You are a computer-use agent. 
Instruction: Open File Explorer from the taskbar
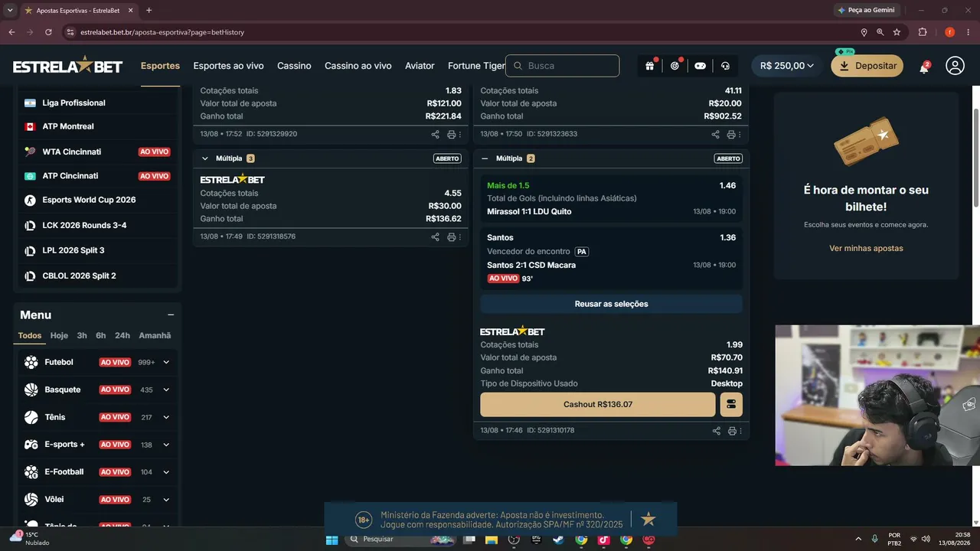coord(491,540)
